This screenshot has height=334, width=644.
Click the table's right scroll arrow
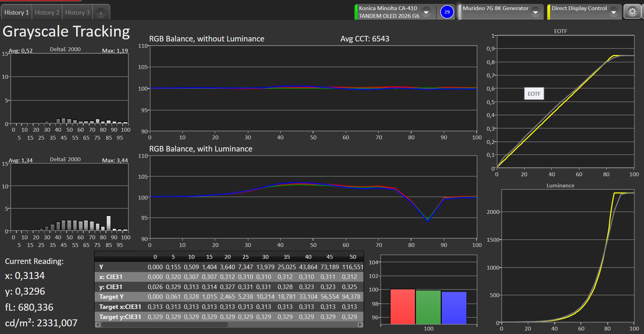(x=360, y=325)
